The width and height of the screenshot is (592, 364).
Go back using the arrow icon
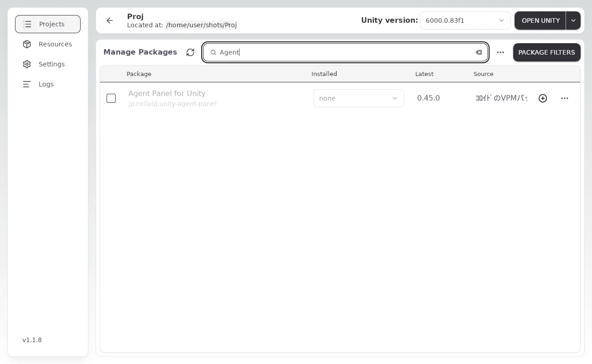pos(110,20)
